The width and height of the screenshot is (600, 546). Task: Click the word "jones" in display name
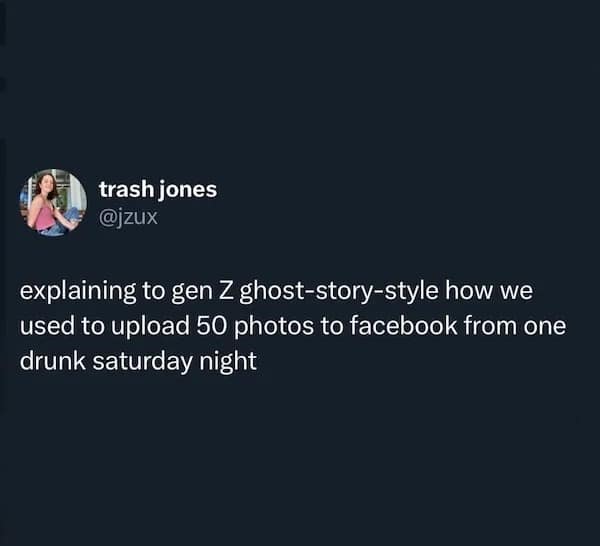point(185,189)
